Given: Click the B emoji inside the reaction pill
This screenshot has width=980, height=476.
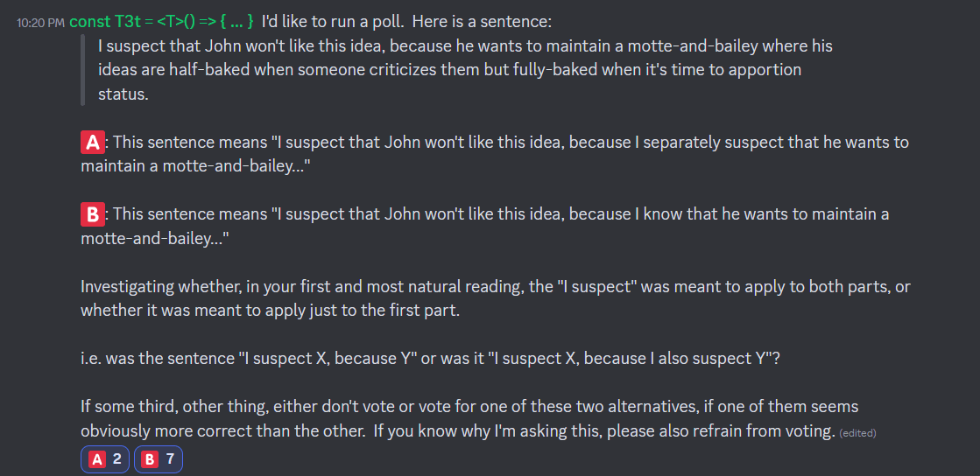Looking at the screenshot, I should point(150,458).
